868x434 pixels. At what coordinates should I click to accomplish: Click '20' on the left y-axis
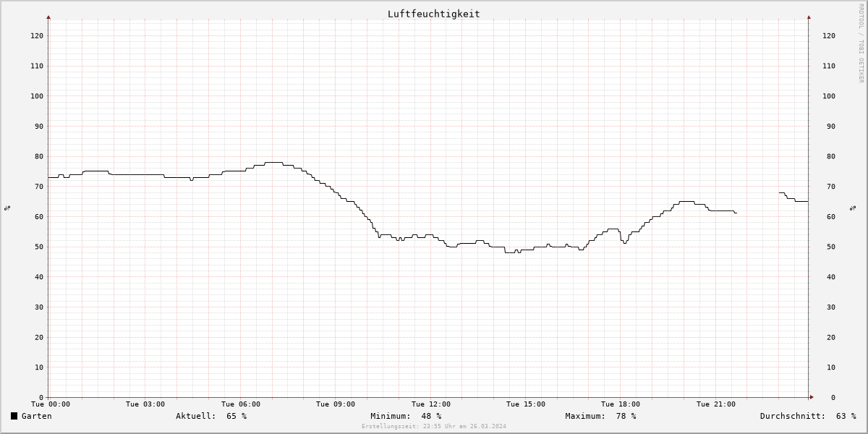[x=39, y=337]
